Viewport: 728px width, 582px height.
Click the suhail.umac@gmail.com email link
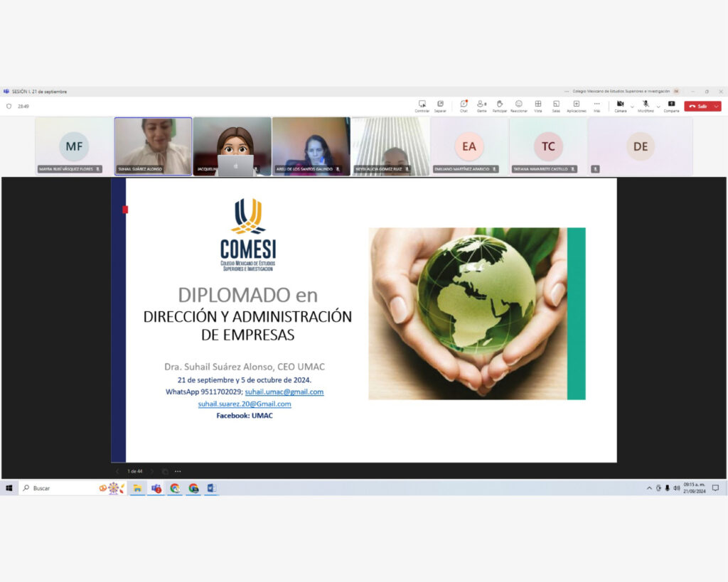point(284,392)
